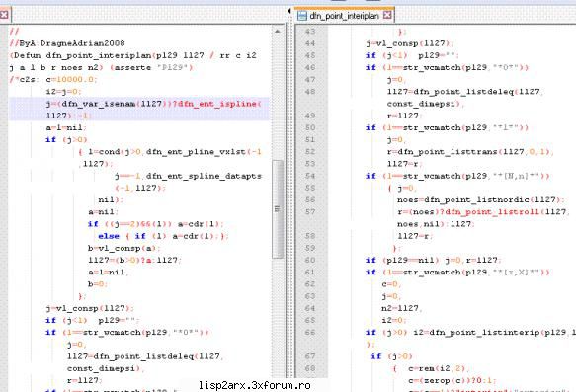
Task: Click str_wcmatch(pl29,"*0*") on line 46
Action: 465,67
